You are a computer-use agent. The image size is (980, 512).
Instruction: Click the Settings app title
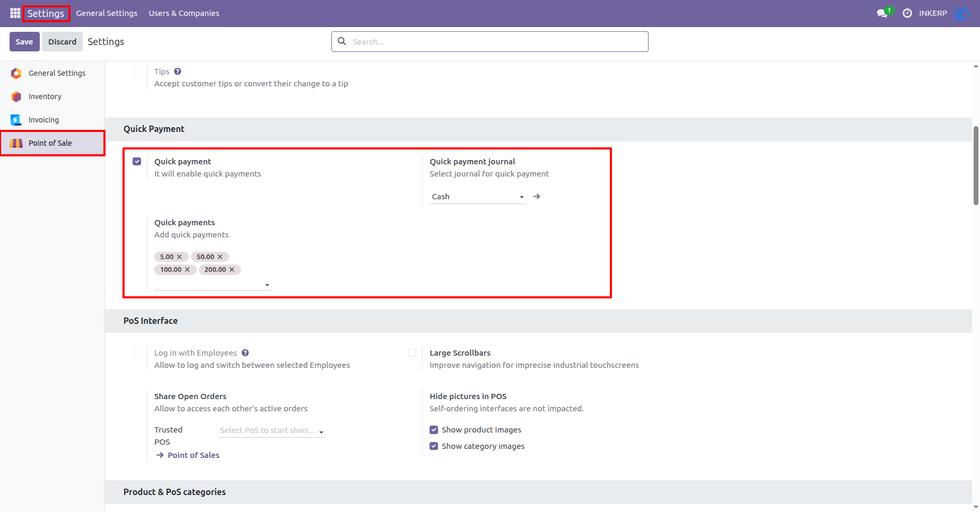tap(46, 13)
